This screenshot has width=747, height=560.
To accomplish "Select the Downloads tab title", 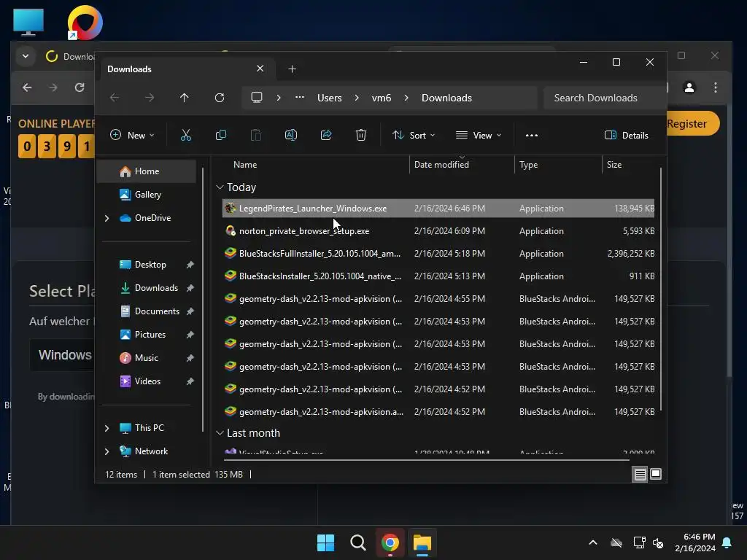I will 129,69.
